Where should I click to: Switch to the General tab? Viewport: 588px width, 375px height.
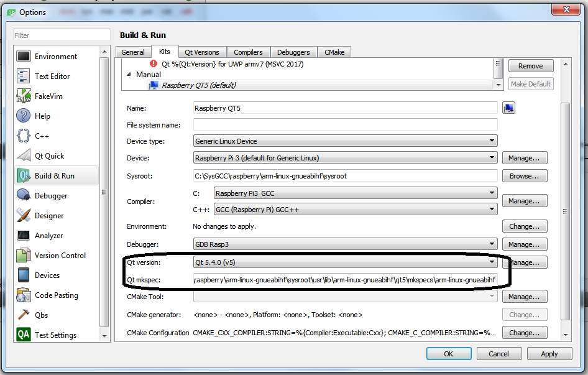[133, 52]
